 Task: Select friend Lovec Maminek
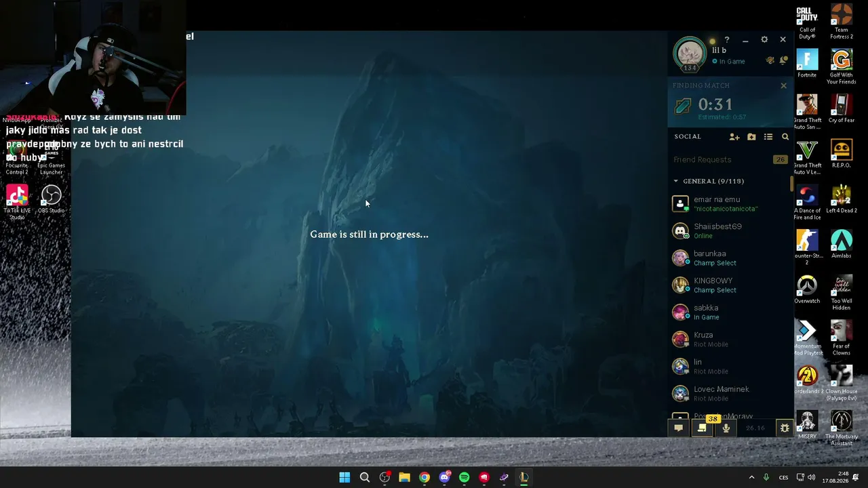(730, 393)
